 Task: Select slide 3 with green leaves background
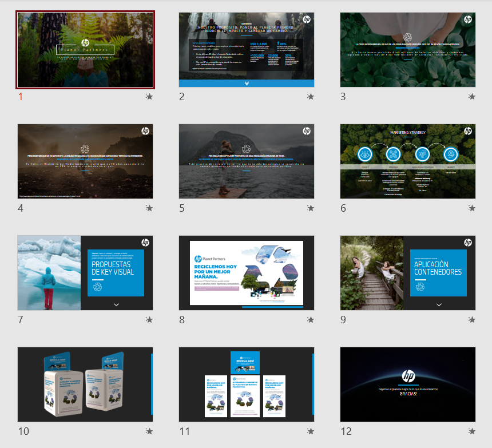(408, 50)
